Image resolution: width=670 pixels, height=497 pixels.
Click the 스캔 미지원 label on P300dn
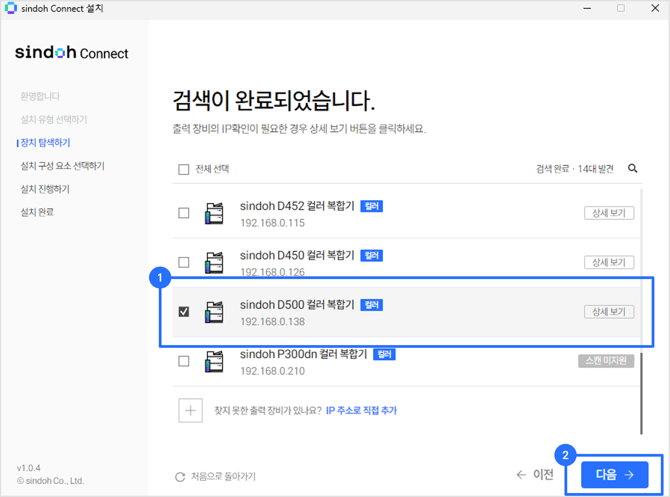pyautogui.click(x=606, y=361)
